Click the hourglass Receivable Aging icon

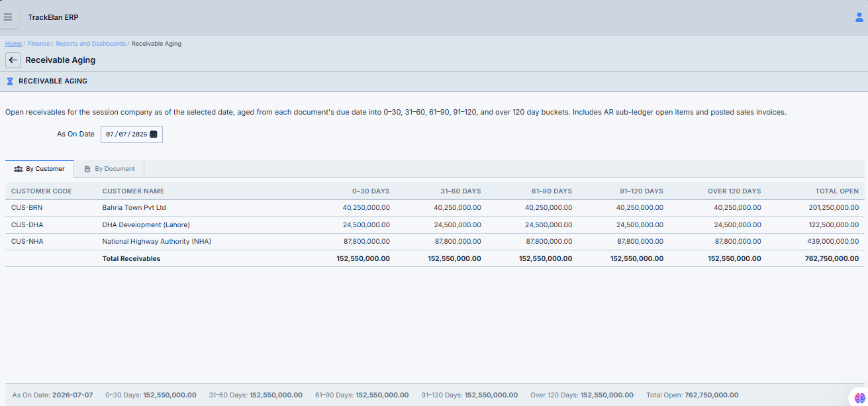10,81
